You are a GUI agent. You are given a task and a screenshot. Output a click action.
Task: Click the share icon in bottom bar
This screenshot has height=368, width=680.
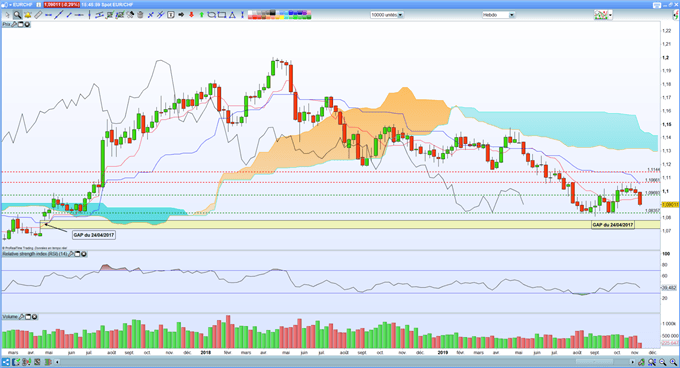click(6, 362)
